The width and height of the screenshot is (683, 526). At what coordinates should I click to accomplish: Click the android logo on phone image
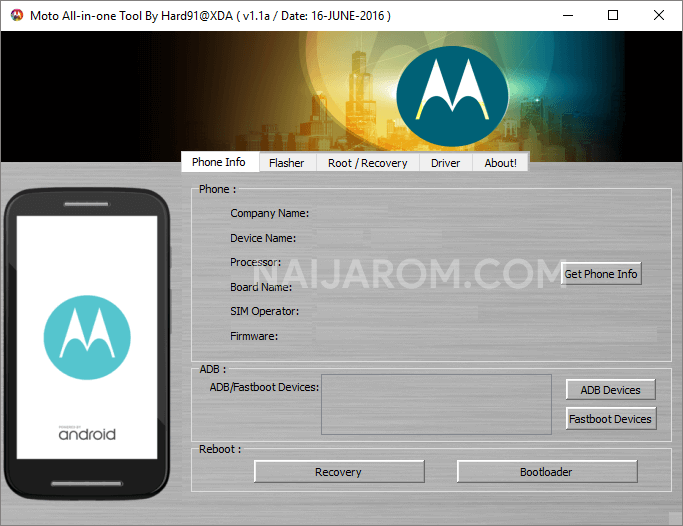(x=87, y=434)
